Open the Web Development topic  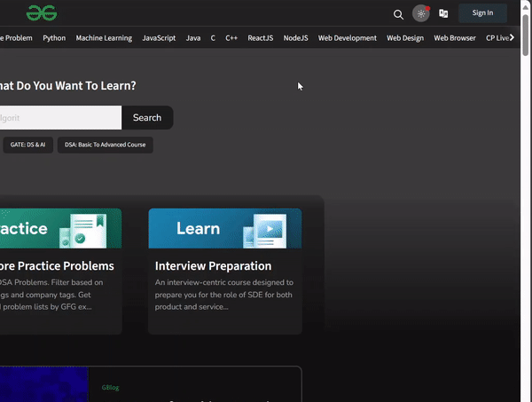pos(347,38)
